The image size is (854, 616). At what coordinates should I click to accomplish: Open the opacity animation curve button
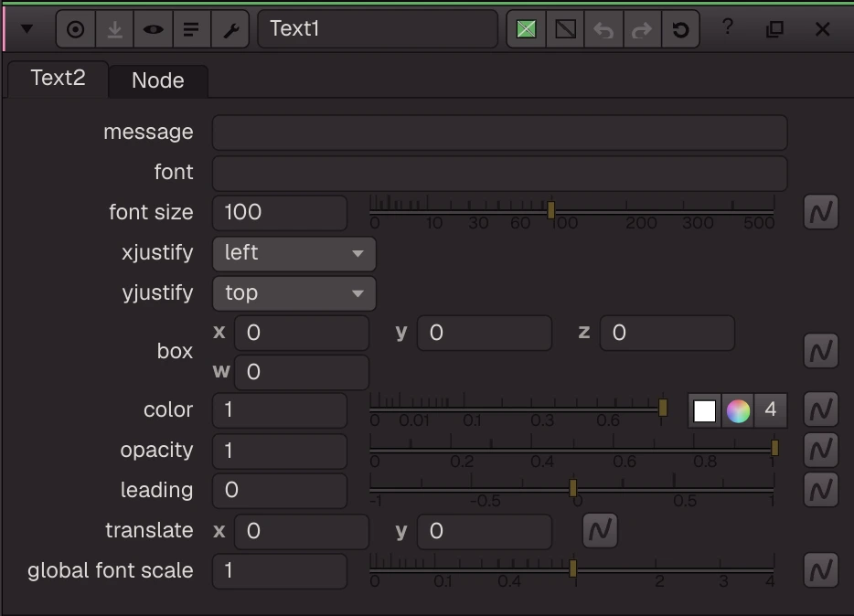click(x=821, y=450)
